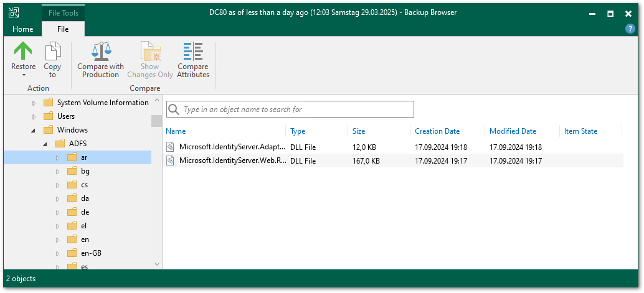Collapse the Windows folder tree node
This screenshot has width=644, height=293.
point(34,131)
